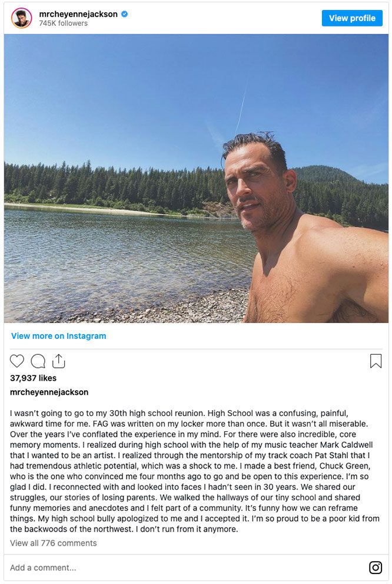
Task: Open the profile avatar picture
Action: tap(22, 18)
